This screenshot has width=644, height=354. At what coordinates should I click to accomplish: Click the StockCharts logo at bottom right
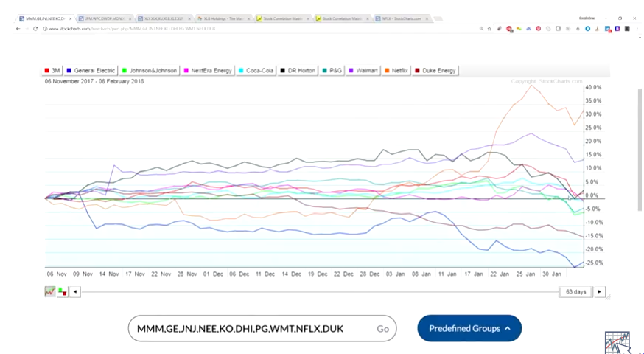click(x=617, y=341)
